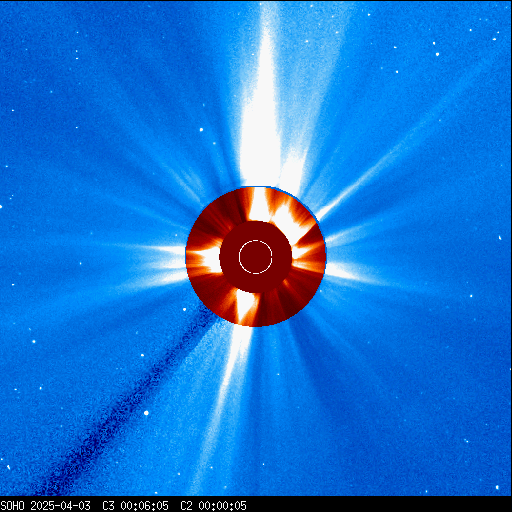Click the dark maroon C2 occulter disk
Image resolution: width=512 pixels, height=512 pixels.
[x=256, y=257]
